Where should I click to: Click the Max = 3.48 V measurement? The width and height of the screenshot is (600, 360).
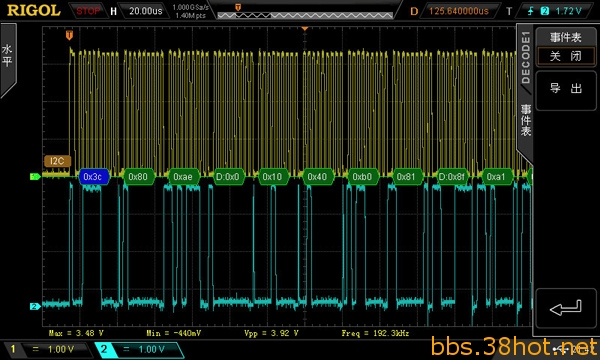pos(76,333)
